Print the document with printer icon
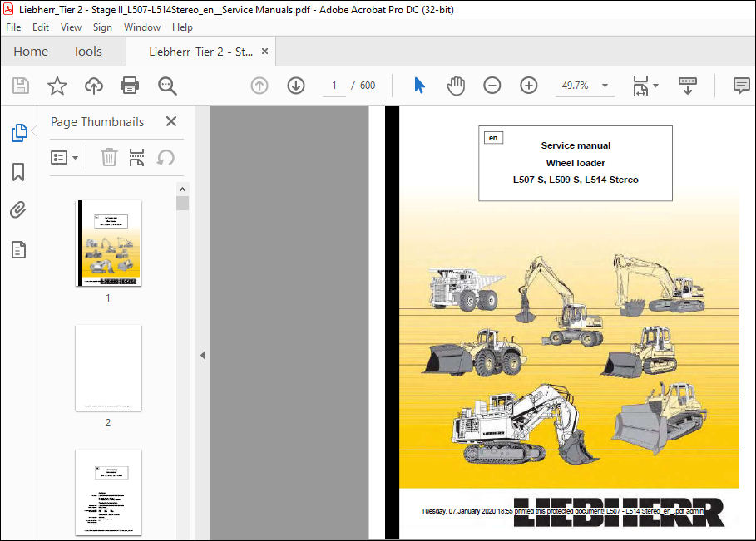756x541 pixels. (x=130, y=86)
